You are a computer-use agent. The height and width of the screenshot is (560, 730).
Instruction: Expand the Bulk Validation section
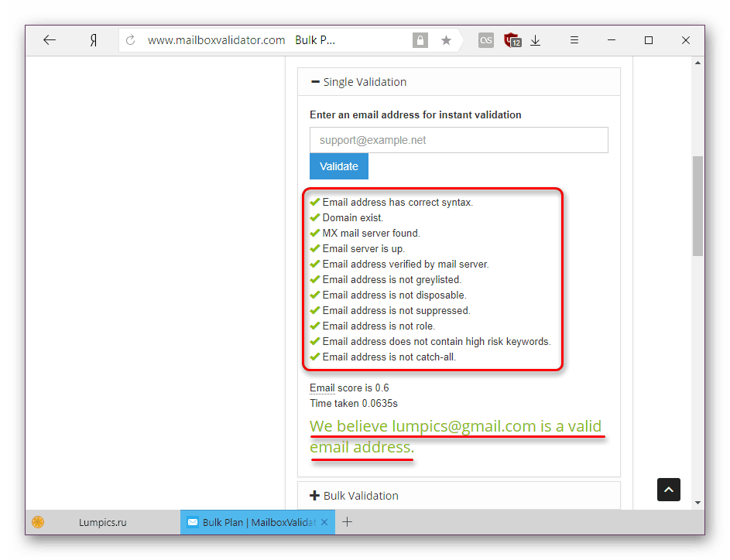(x=361, y=496)
